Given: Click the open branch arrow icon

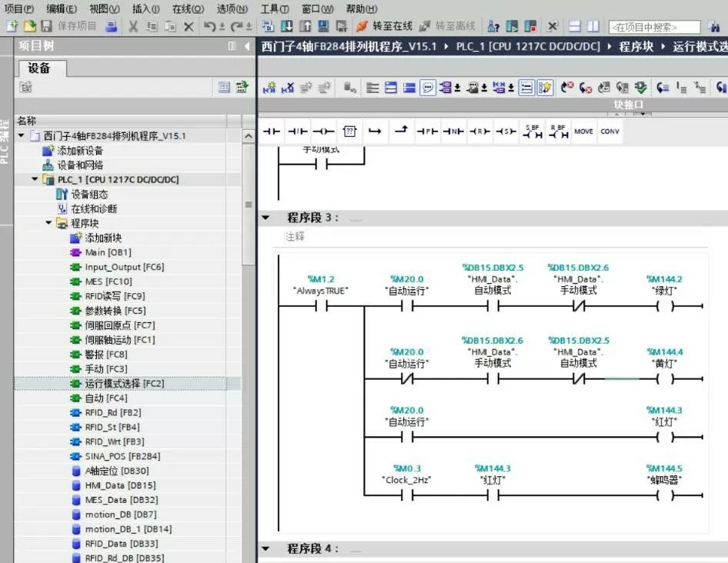Looking at the screenshot, I should tap(375, 132).
